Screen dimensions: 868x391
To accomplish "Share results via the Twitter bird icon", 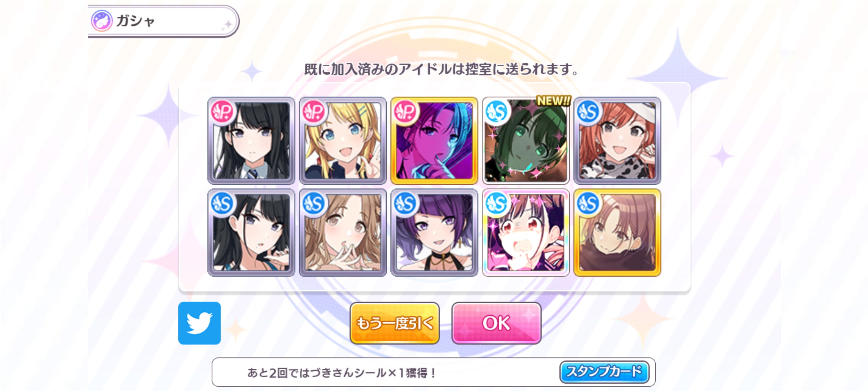I will point(199,323).
